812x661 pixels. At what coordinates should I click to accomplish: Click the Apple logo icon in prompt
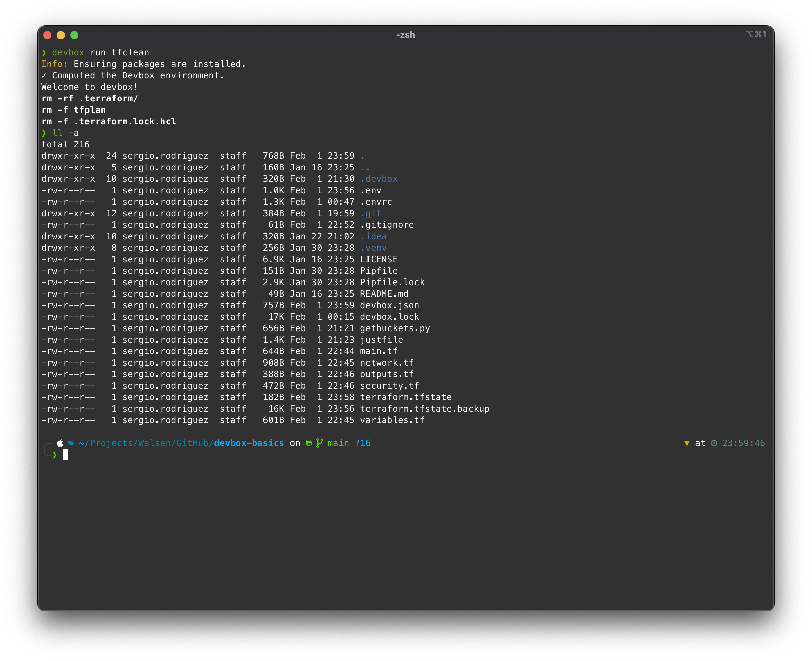(60, 443)
